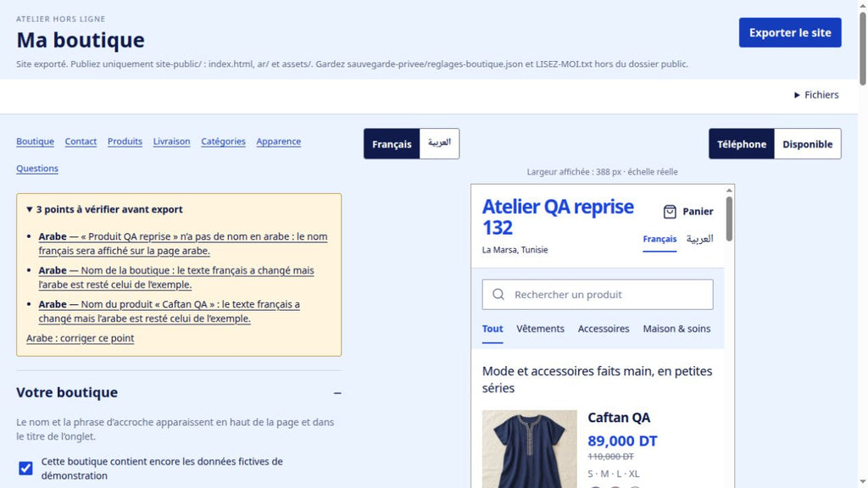The width and height of the screenshot is (868, 488).
Task: Open warning about Produit QA reprise Arabic name
Action: pos(183,243)
